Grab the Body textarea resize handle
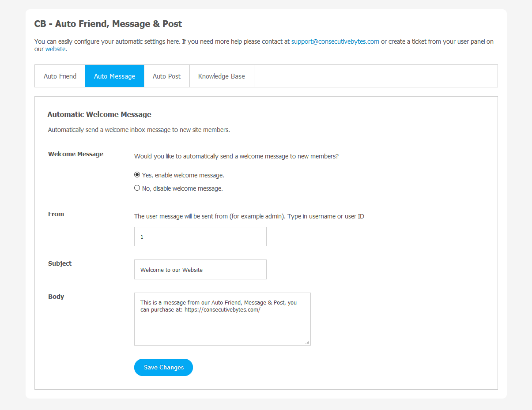This screenshot has height=410, width=532. pos(307,342)
